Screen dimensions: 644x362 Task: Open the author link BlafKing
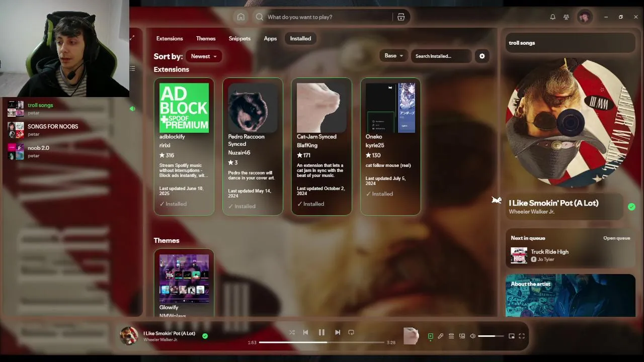pos(307,145)
